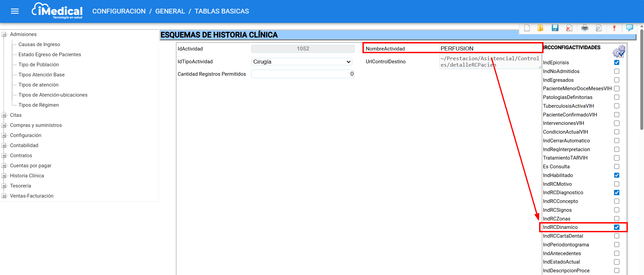This screenshot has height=275, width=644.
Task: Open the IdTipoActividad dropdown showing Cirugía
Action: 302,62
